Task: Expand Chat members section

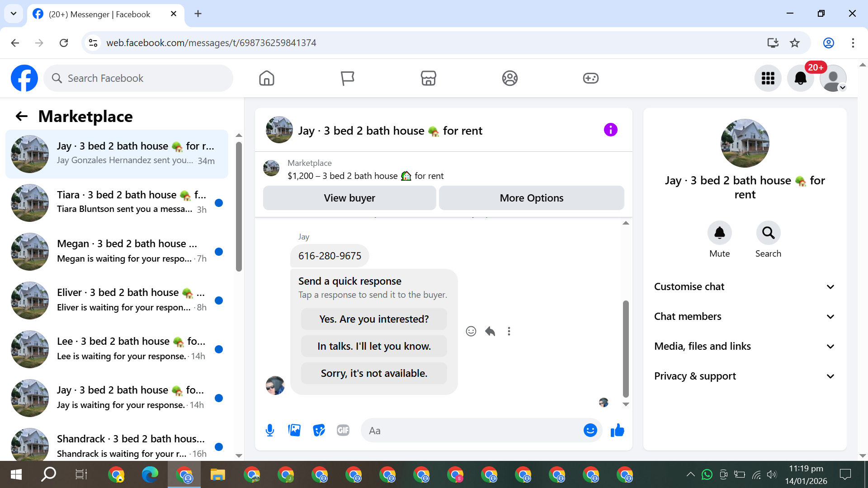Action: click(x=745, y=316)
